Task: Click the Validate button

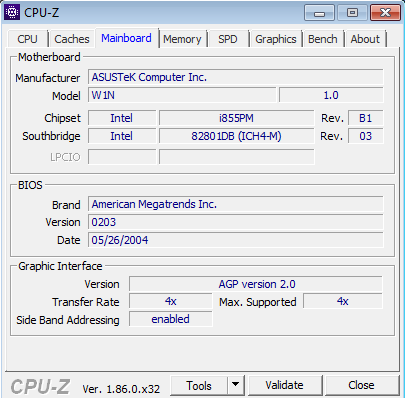Action: [285, 385]
